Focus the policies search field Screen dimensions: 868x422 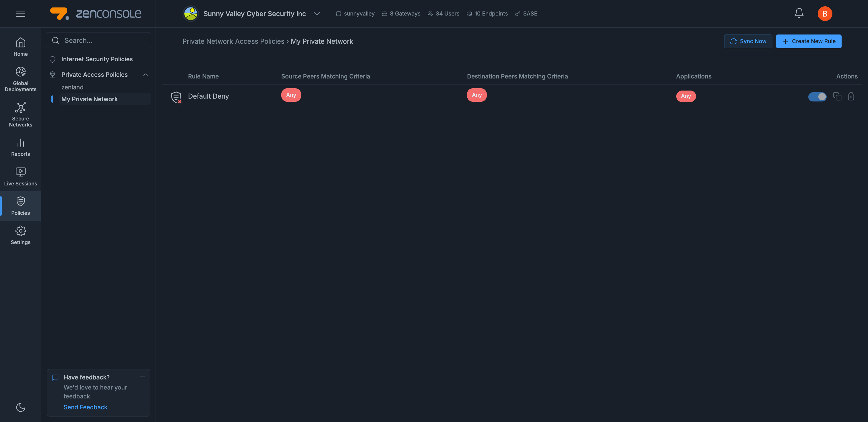point(98,41)
